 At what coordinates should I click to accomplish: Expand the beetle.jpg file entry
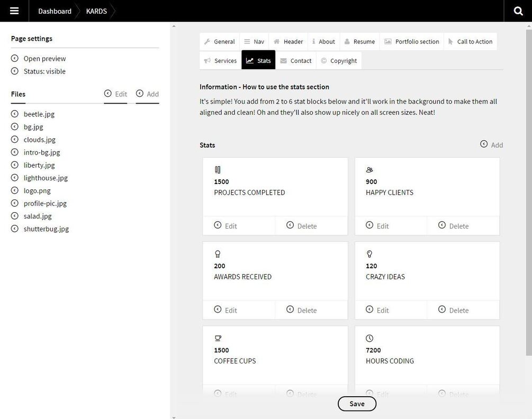click(39, 114)
